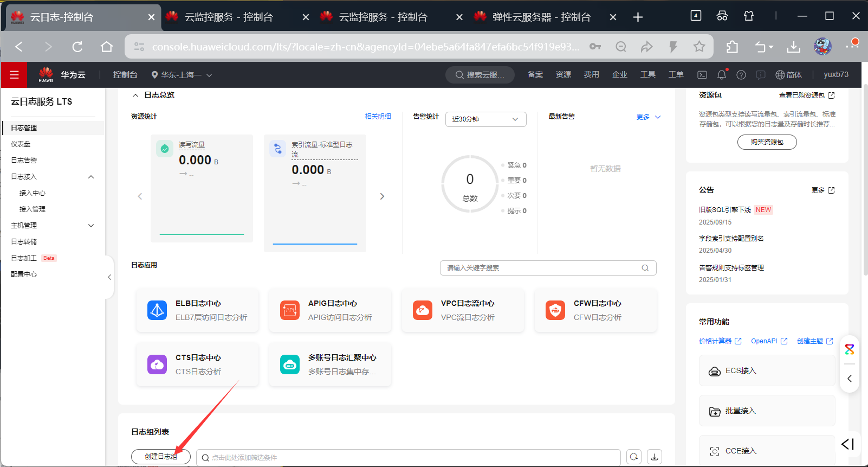Click the CFW日志中心 icon
This screenshot has width=868, height=467.
pyautogui.click(x=555, y=310)
